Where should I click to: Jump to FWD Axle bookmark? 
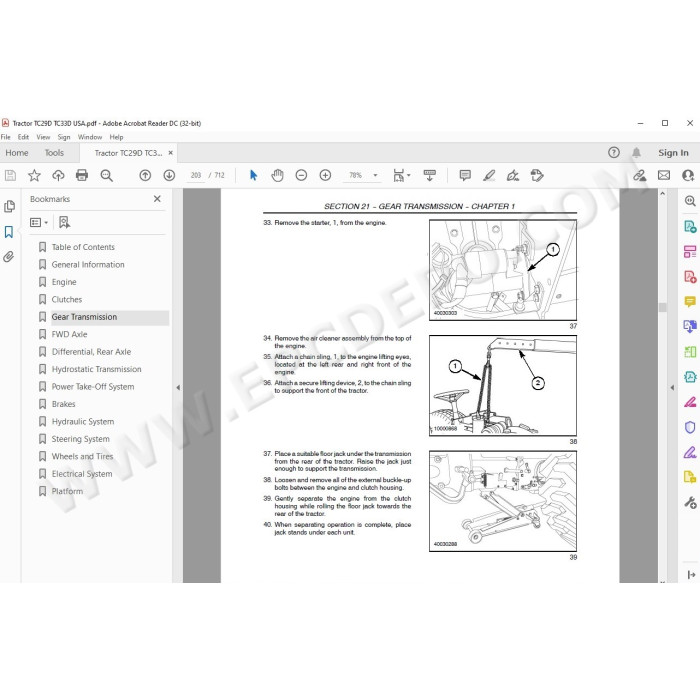point(69,334)
